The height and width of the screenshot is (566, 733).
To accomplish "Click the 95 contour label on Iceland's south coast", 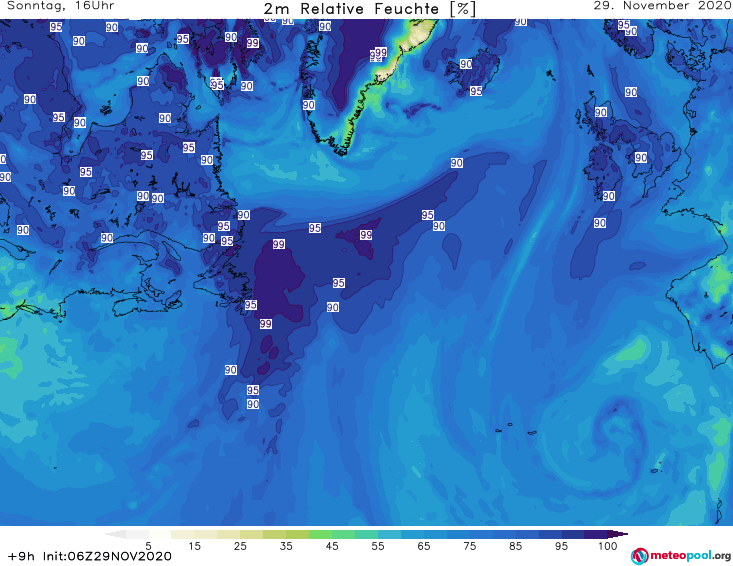I will click(x=476, y=91).
